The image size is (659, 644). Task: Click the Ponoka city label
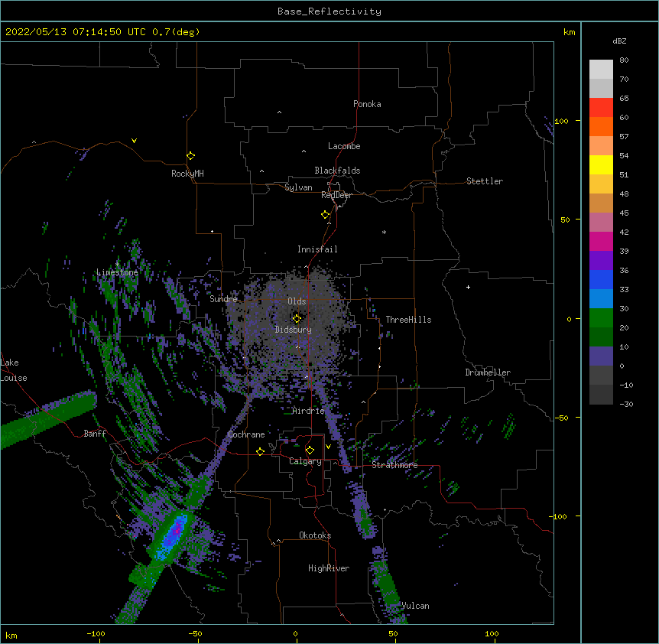(367, 104)
